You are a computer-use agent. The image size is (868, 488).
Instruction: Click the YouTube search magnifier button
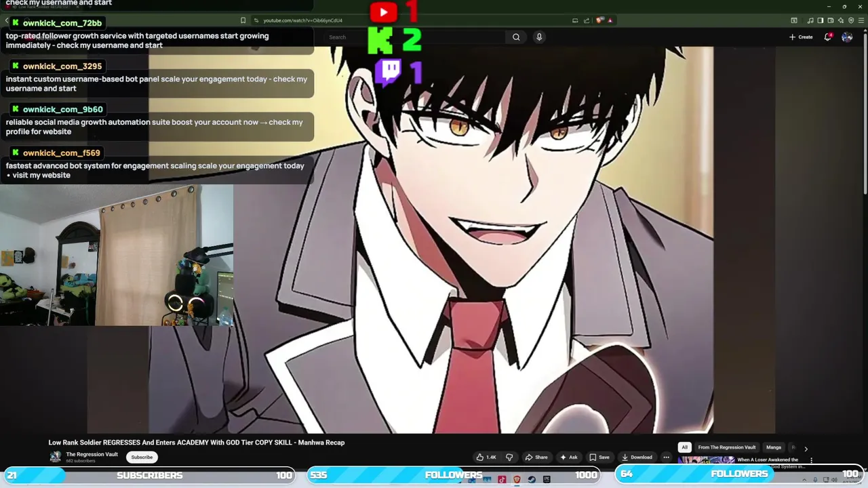[x=516, y=37]
